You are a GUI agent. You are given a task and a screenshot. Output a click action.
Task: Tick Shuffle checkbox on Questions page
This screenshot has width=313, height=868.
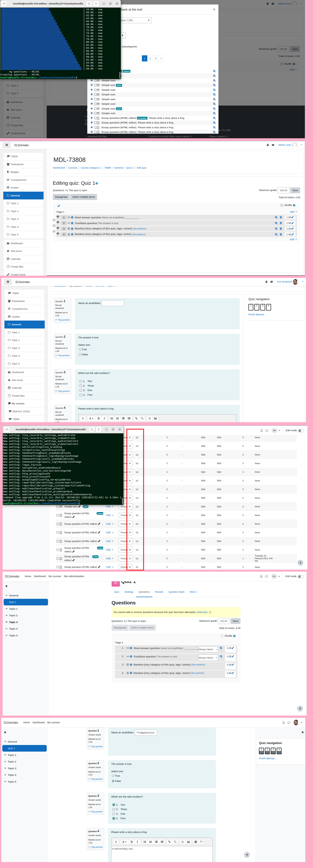pyautogui.click(x=222, y=636)
